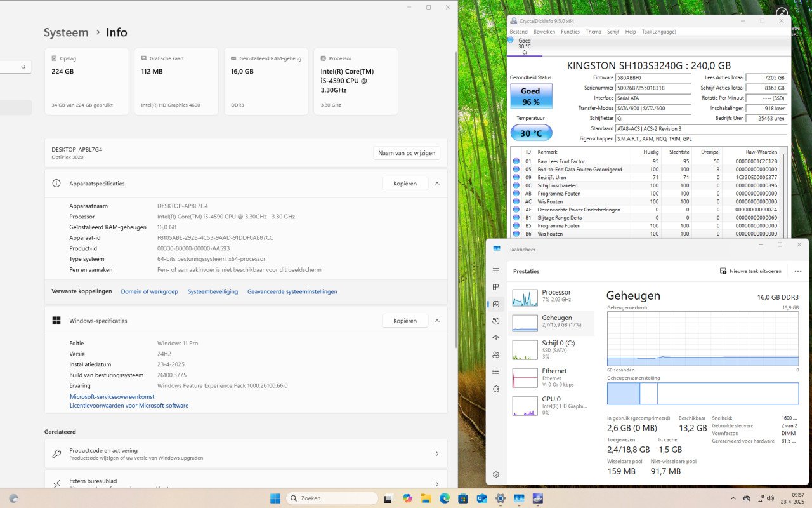Open App history icon in Task Manager sidebar

[496, 321]
